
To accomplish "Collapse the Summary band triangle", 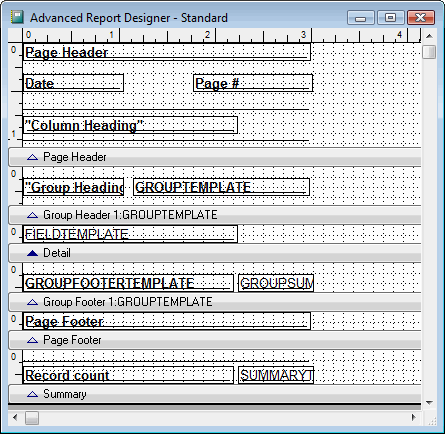I will (32, 394).
